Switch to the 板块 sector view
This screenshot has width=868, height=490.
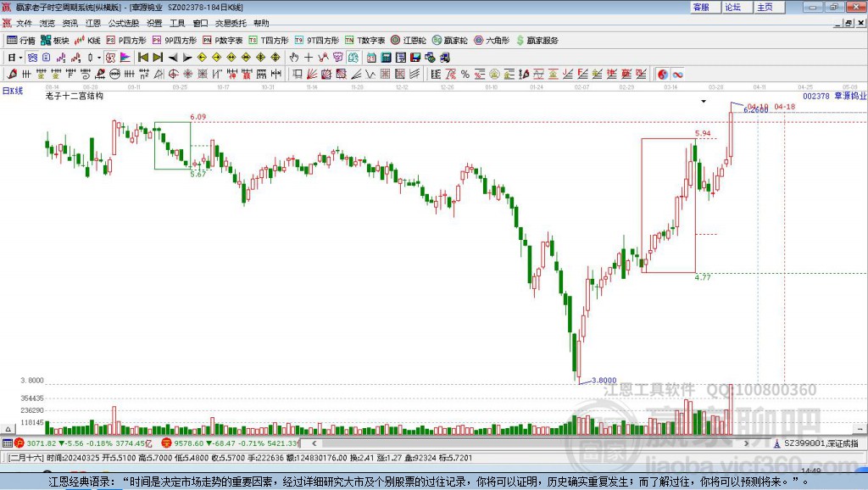click(x=54, y=41)
